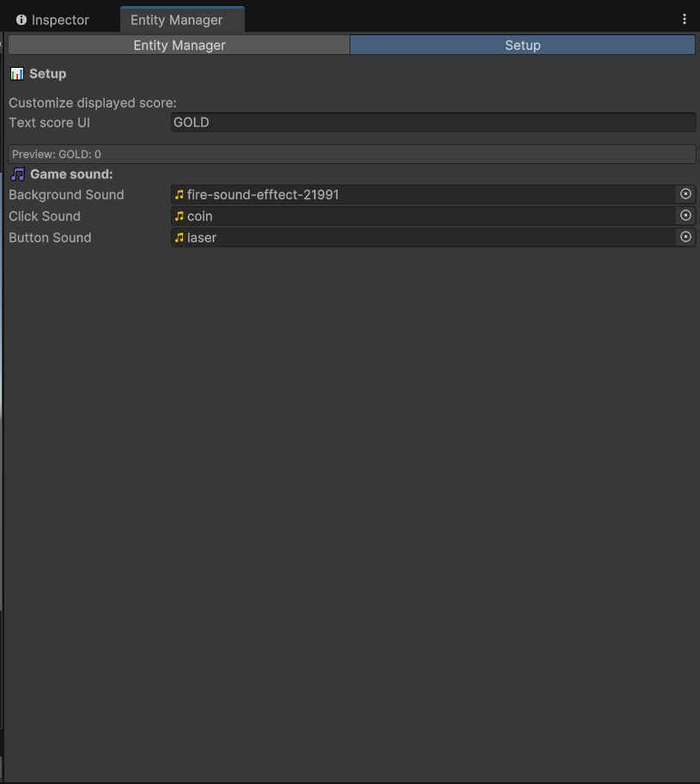Select the Setup toolbar button
Viewport: 700px width, 784px height.
pyautogui.click(x=522, y=46)
